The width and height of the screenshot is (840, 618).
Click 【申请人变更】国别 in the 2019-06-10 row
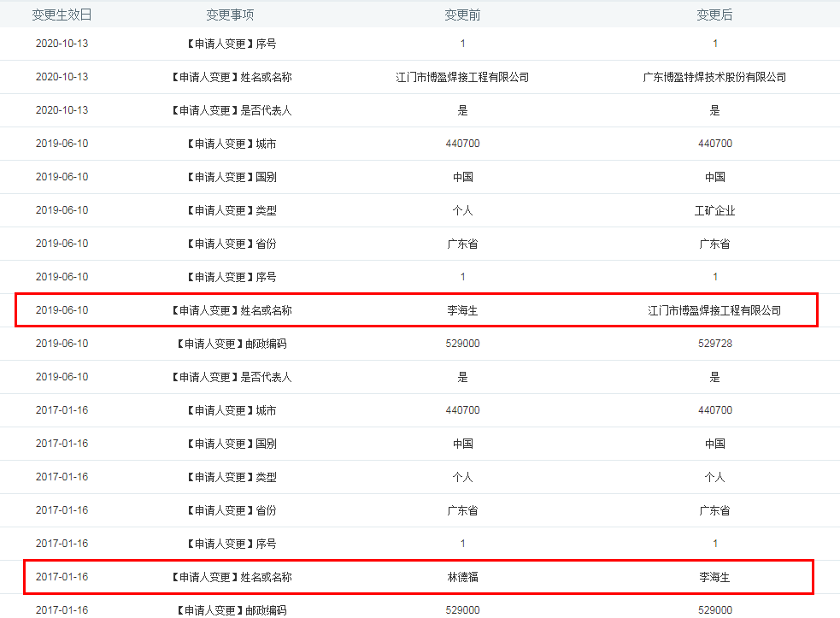[232, 177]
